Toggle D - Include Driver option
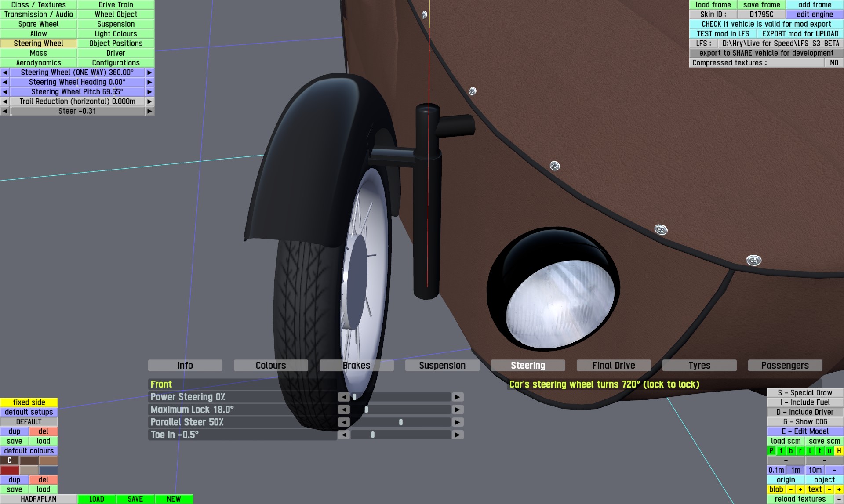 tap(805, 412)
